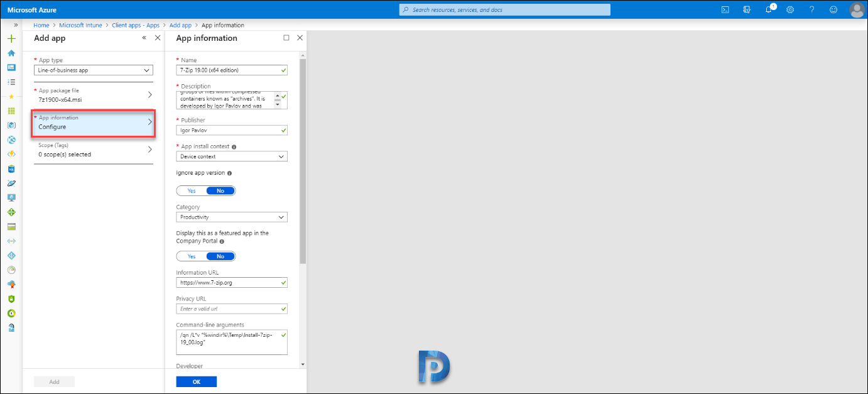868x394 pixels.
Task: Open the App type dropdown
Action: pos(94,70)
